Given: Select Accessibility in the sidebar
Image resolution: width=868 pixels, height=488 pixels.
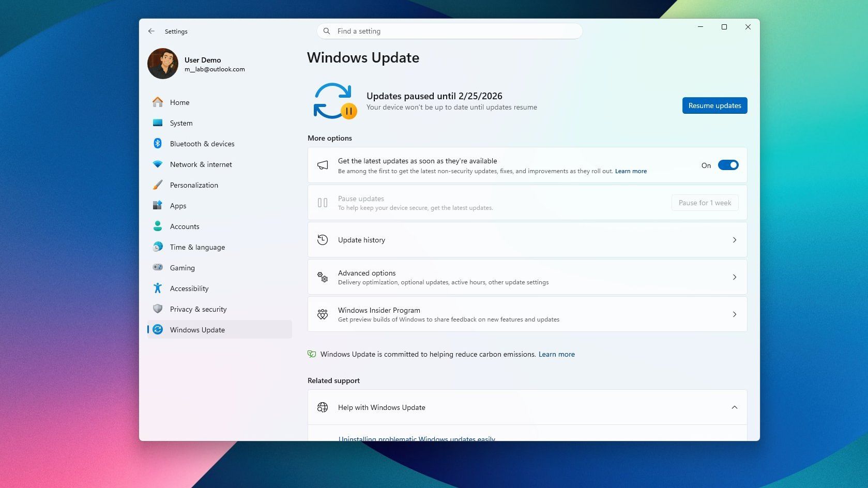Looking at the screenshot, I should point(220,288).
